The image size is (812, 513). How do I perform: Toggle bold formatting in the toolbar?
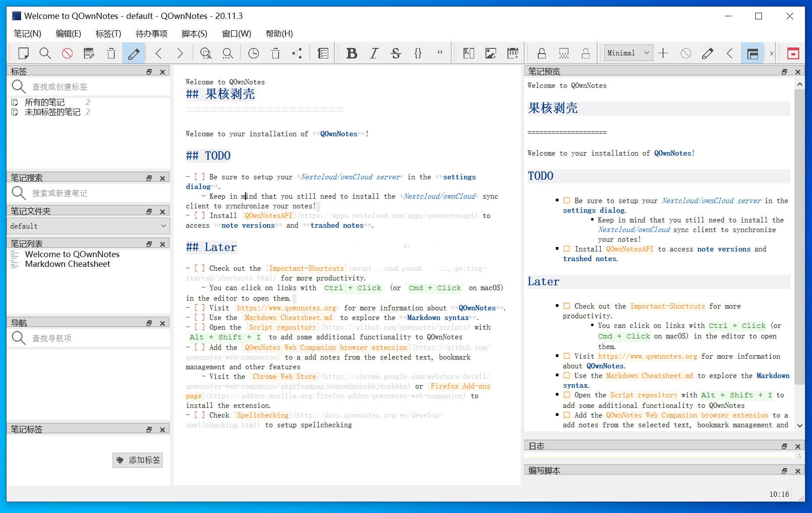click(352, 53)
